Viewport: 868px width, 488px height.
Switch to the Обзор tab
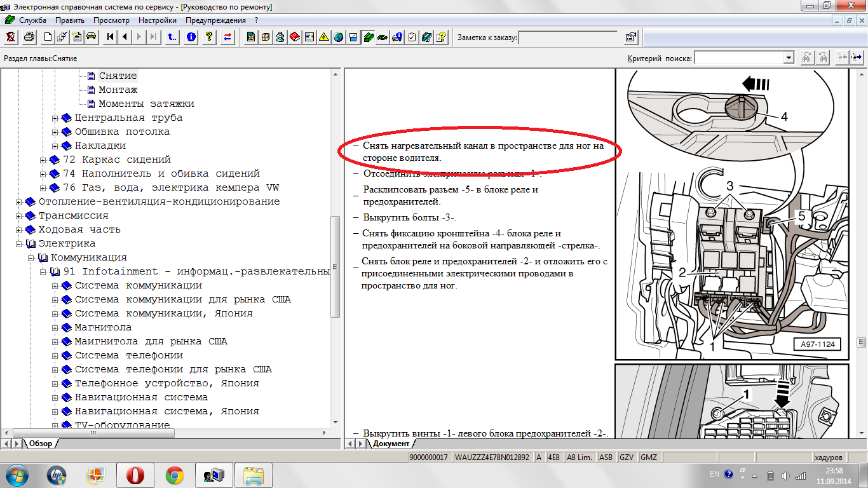point(40,444)
